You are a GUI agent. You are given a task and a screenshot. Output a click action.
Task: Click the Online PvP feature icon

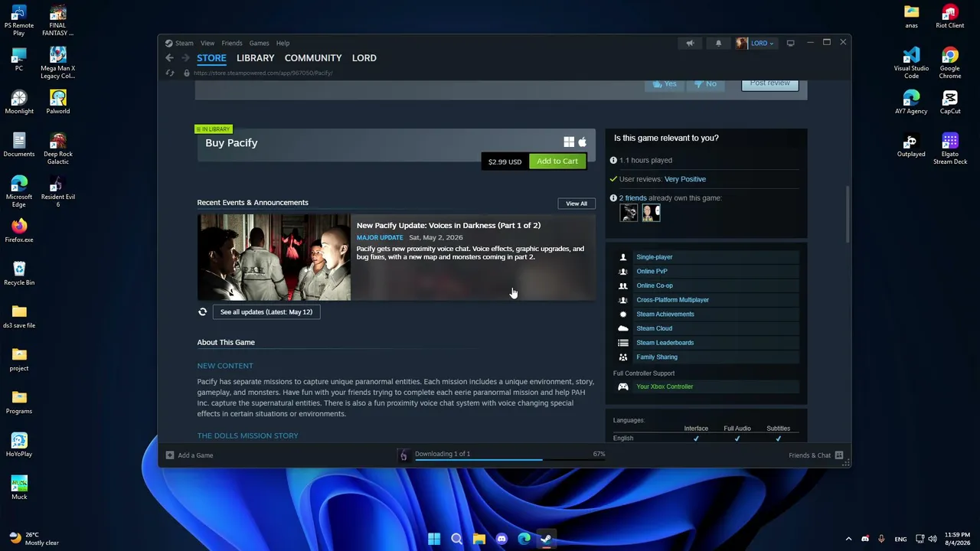point(623,272)
